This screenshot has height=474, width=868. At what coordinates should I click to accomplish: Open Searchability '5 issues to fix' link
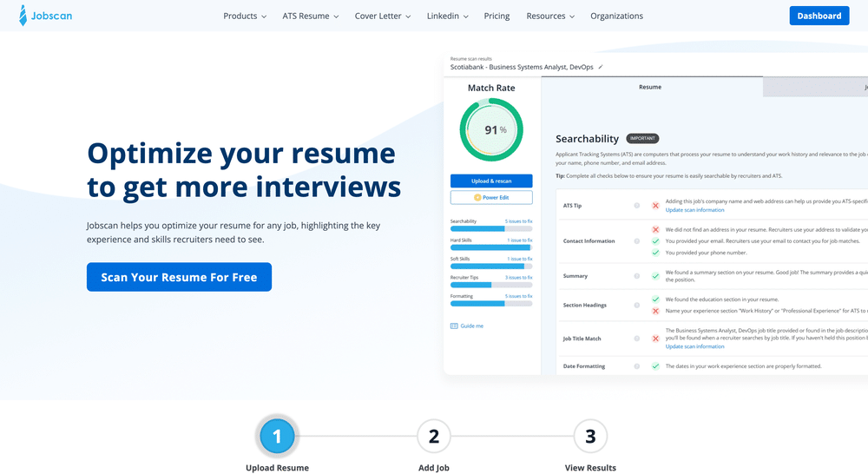point(519,221)
